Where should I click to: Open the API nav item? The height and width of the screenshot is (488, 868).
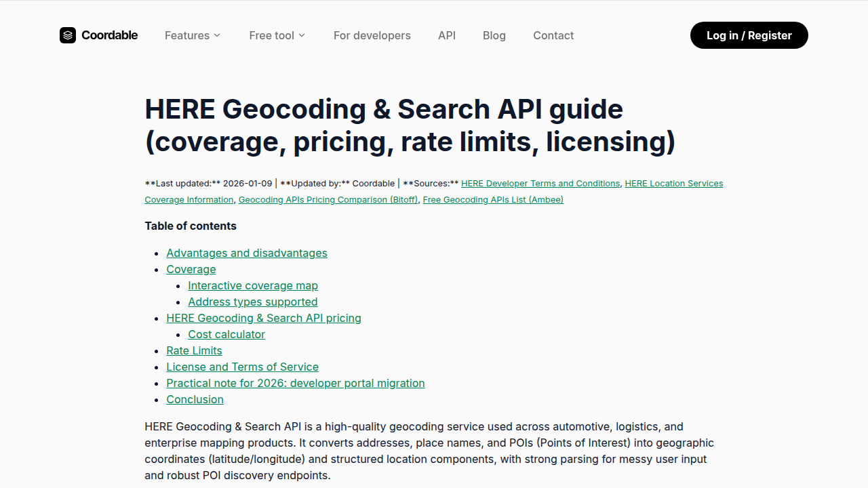pos(447,35)
